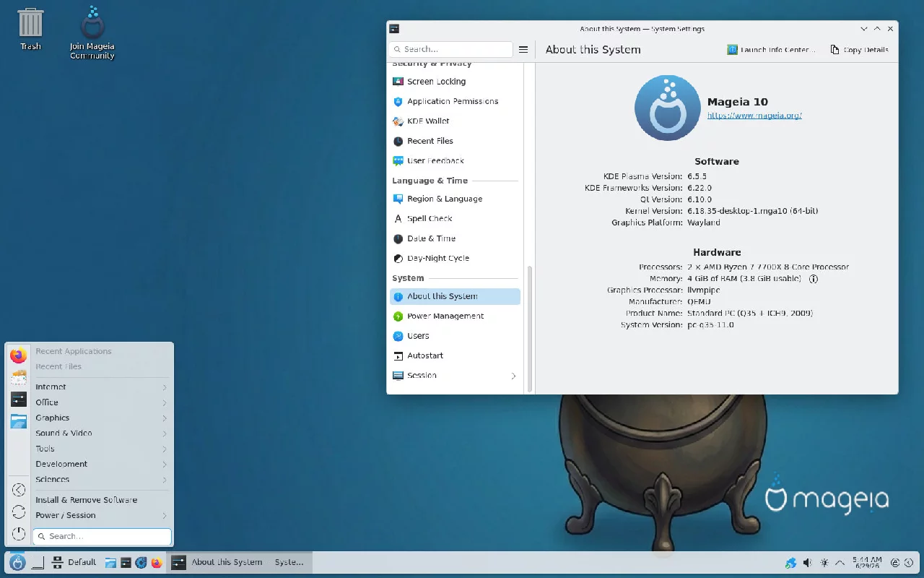Expand the Tools menu category
The height and width of the screenshot is (578, 924).
pos(101,449)
